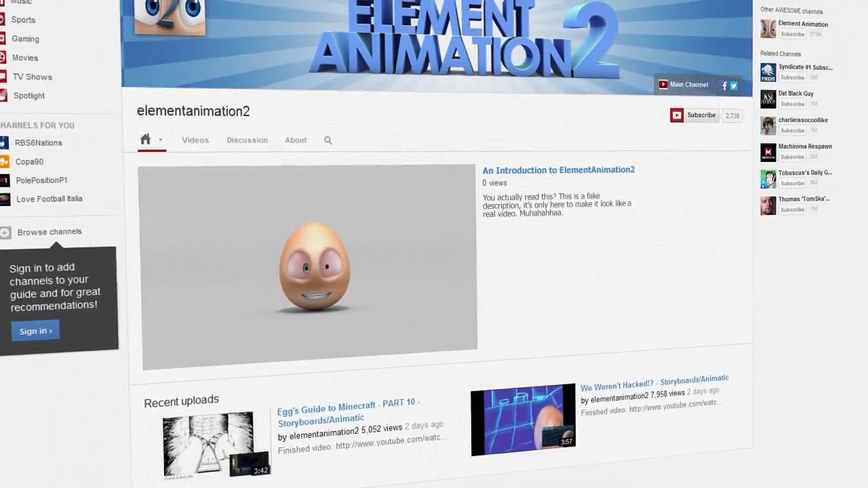Click the Element Animation channel avatar
The height and width of the screenshot is (488, 868).
(x=768, y=28)
